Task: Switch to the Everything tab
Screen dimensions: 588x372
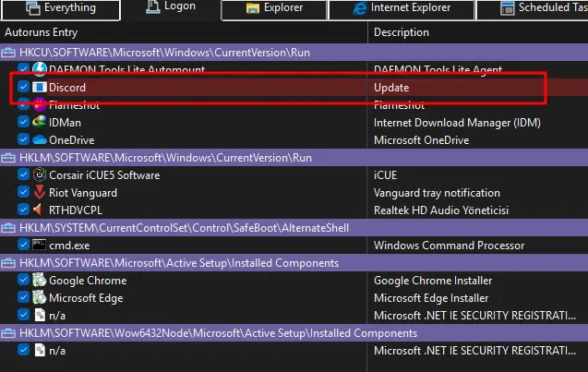Action: pos(60,9)
